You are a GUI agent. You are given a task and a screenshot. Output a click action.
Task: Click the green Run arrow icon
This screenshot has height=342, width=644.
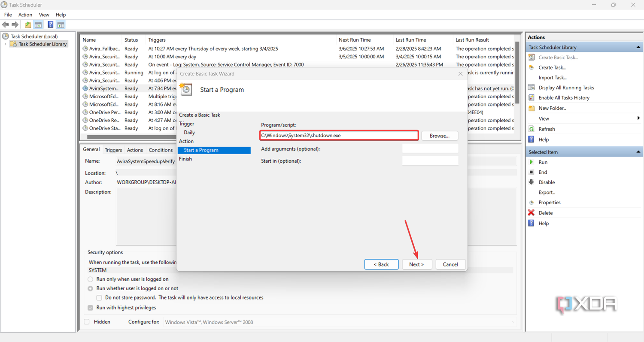point(532,162)
